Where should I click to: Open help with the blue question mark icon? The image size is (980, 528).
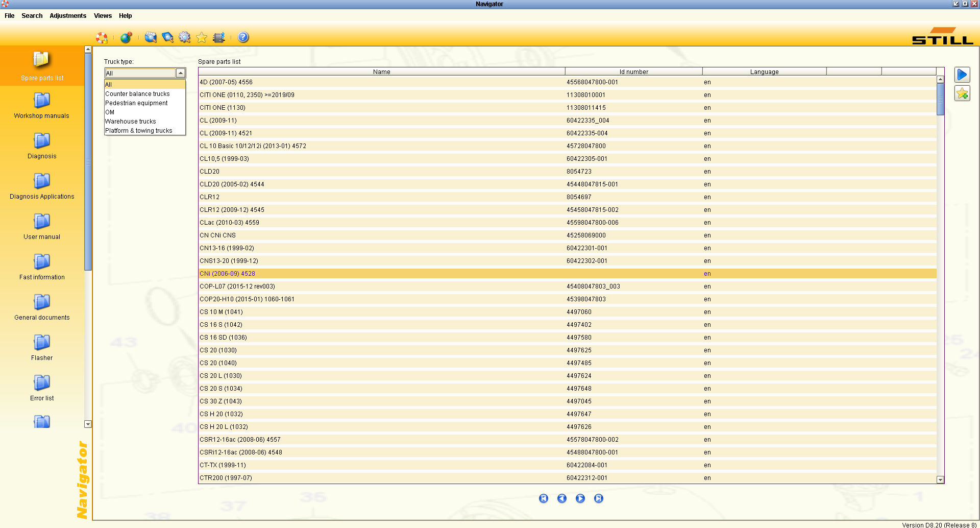[243, 37]
